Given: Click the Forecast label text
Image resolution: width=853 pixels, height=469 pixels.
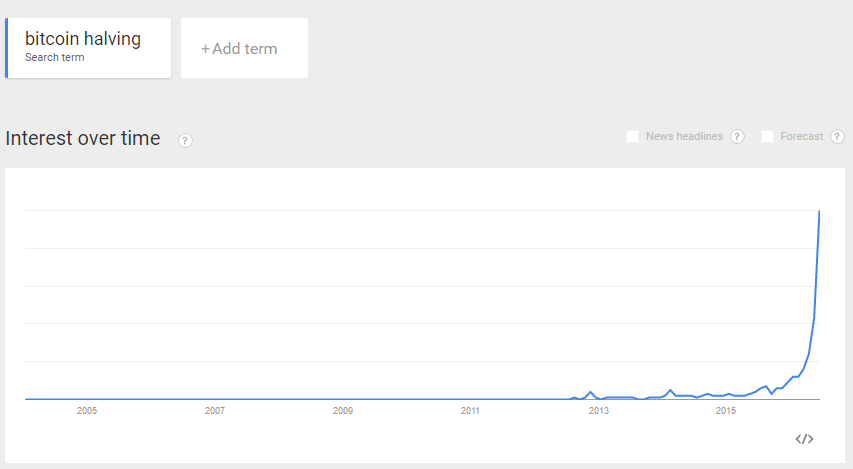Looking at the screenshot, I should (801, 137).
